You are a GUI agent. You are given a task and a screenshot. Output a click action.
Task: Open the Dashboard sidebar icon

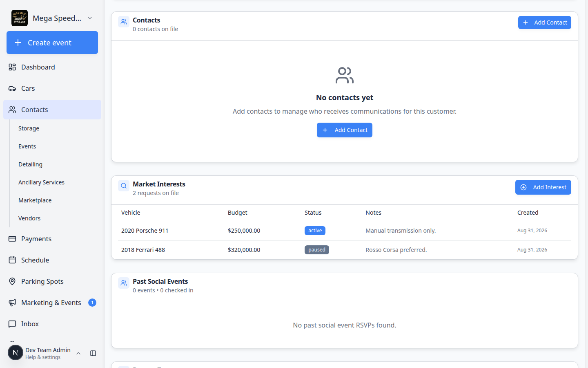point(12,67)
